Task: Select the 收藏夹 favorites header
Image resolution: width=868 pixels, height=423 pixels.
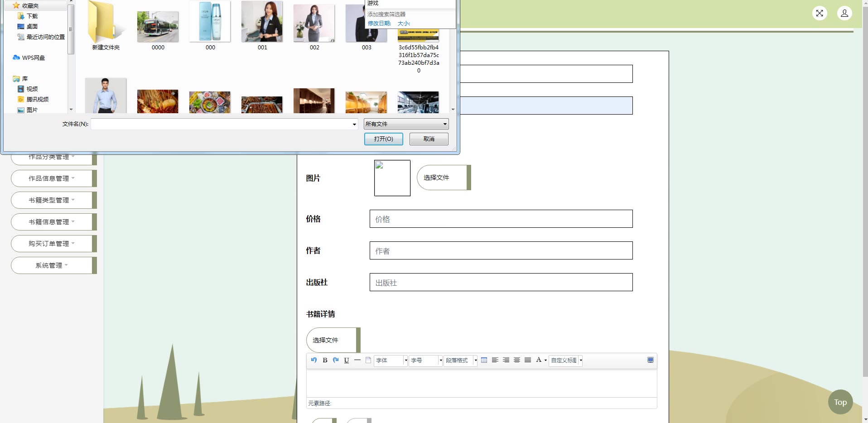Action: click(x=26, y=5)
